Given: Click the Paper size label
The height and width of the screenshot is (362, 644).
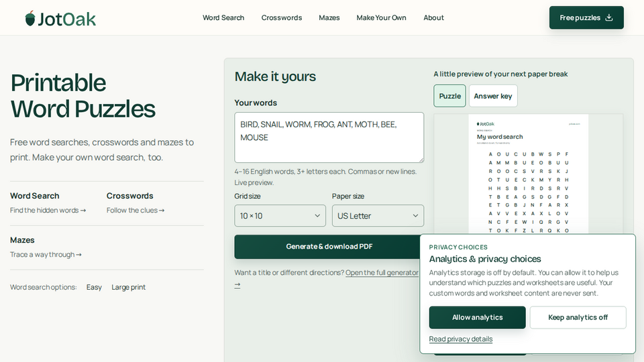Looking at the screenshot, I should click(x=348, y=196).
